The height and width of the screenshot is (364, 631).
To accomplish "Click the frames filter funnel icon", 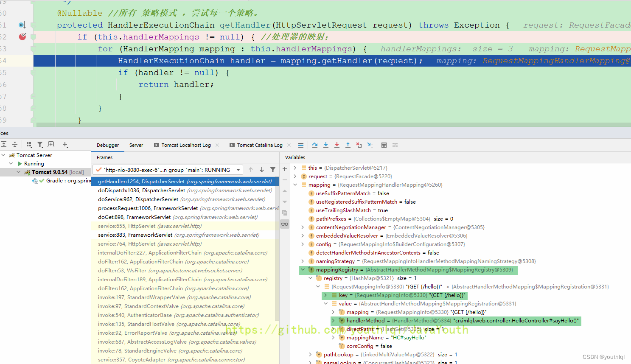I will (x=273, y=170).
